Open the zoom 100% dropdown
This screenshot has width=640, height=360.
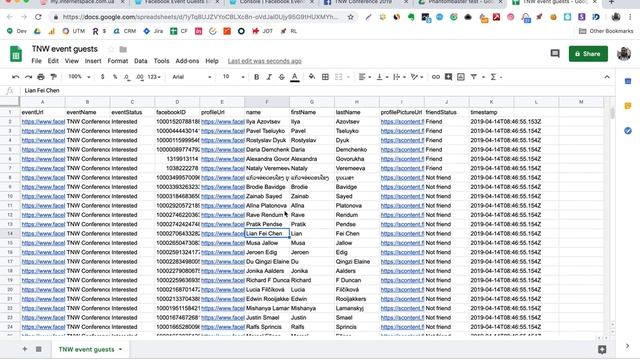[x=79, y=77]
